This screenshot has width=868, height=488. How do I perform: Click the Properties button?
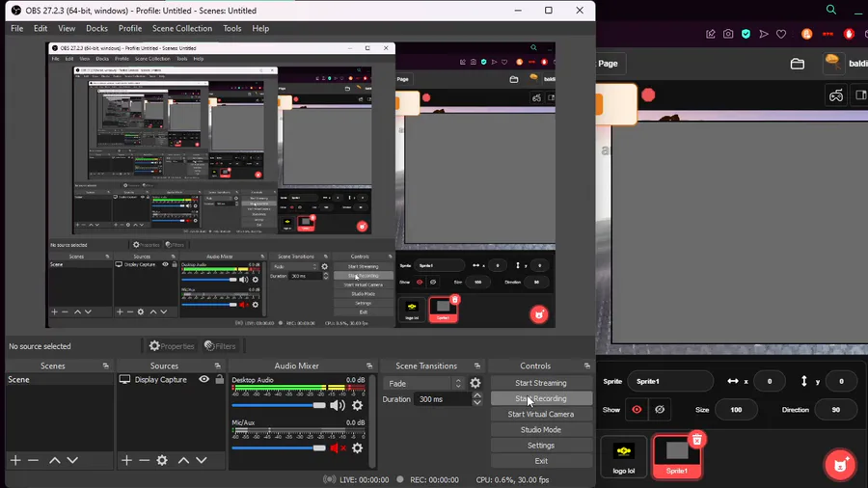(172, 346)
